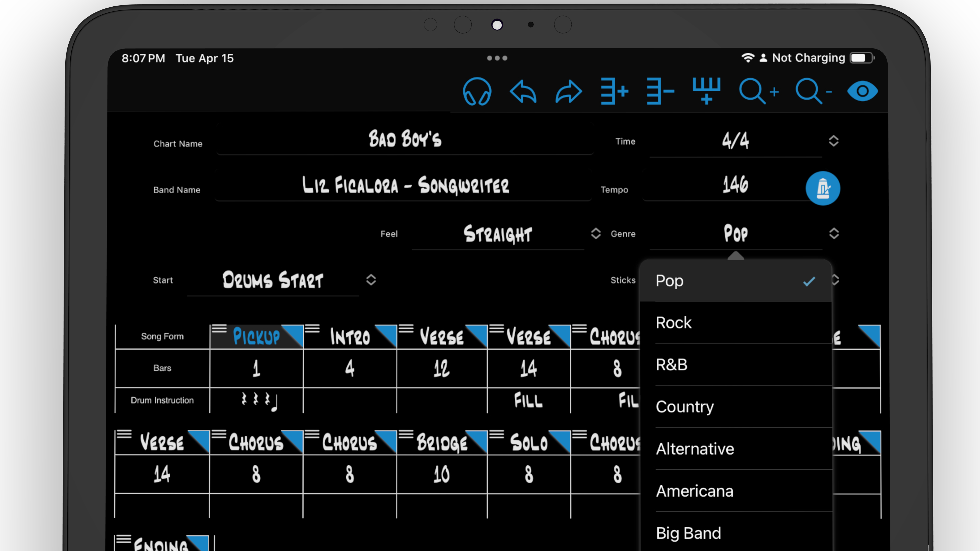Click the Chart Name field Bad Boy's

tap(405, 140)
